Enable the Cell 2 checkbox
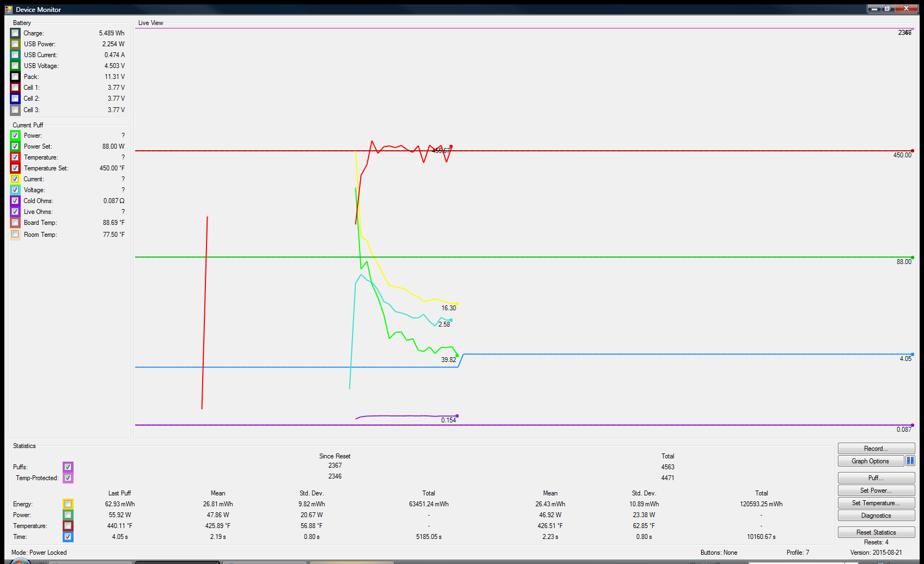924x564 pixels. 15,99
